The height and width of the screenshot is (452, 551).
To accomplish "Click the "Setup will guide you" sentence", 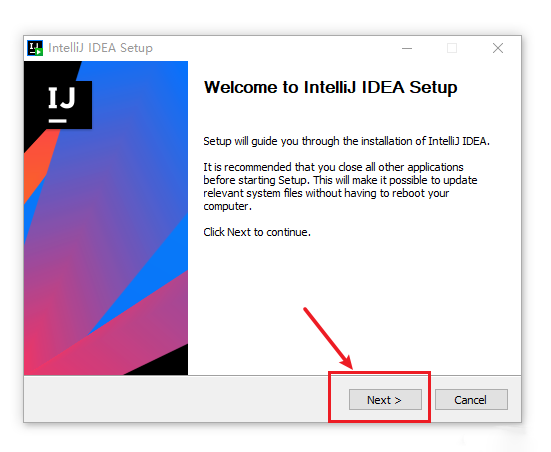I will click(x=346, y=141).
